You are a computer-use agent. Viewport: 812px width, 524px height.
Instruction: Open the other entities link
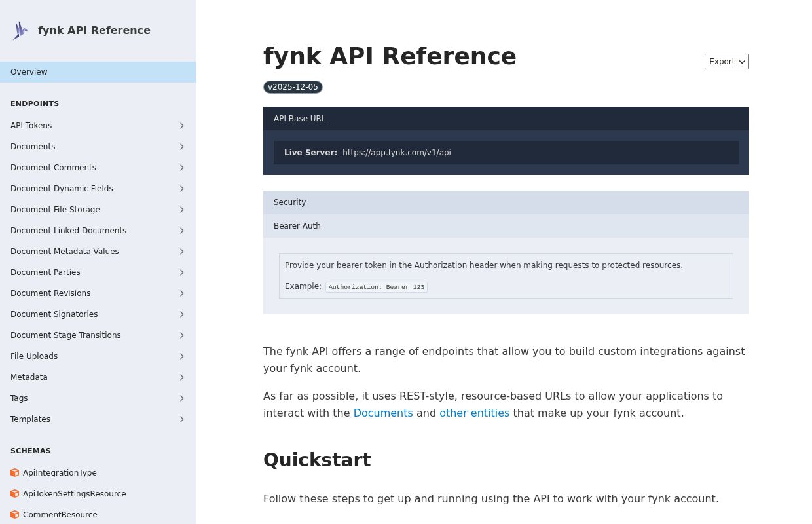(x=474, y=413)
